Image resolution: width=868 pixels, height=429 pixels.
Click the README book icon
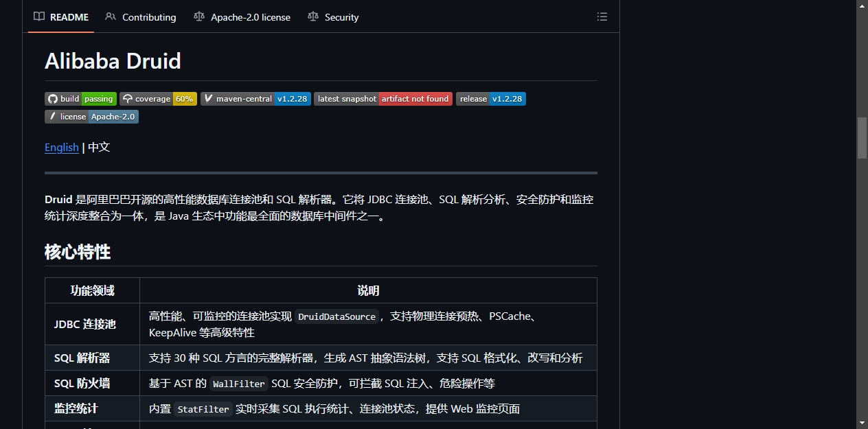pos(39,16)
